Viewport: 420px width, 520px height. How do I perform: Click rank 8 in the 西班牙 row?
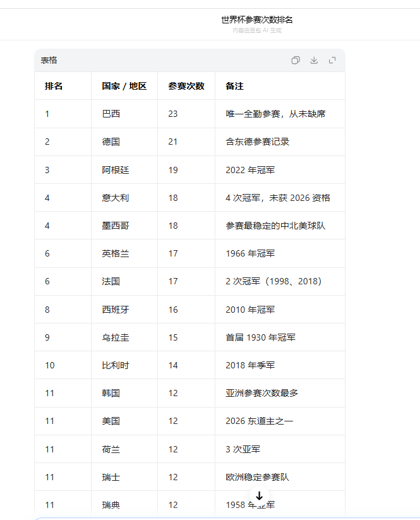pos(47,310)
